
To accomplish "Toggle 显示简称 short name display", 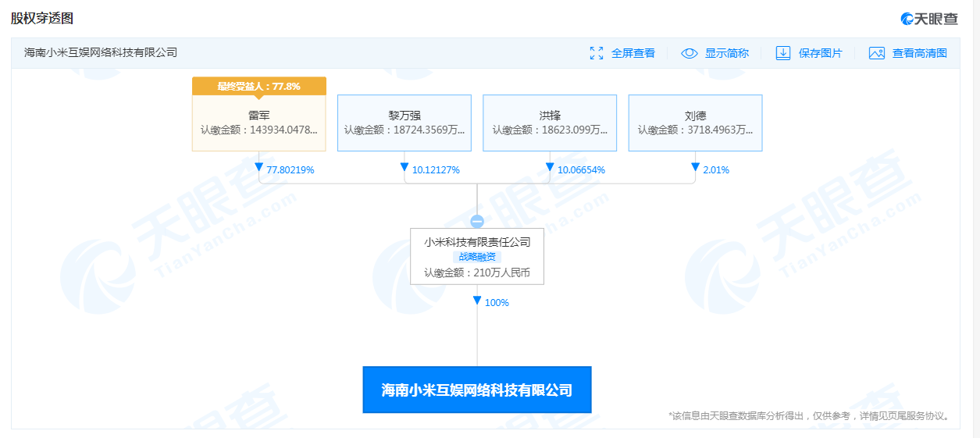I will pyautogui.click(x=727, y=53).
